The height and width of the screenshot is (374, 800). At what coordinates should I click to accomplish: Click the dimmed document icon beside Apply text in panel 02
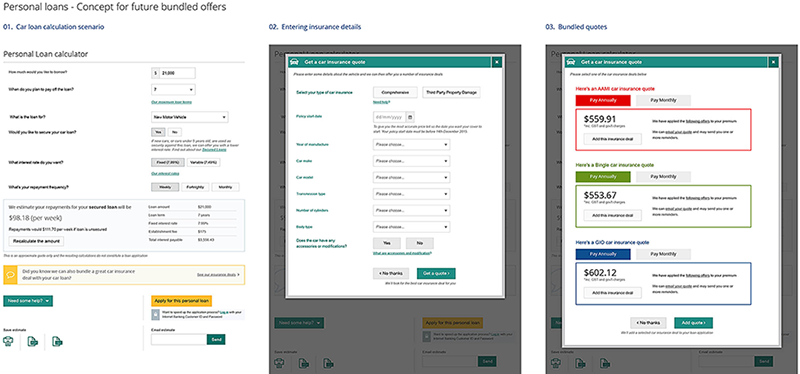click(427, 337)
